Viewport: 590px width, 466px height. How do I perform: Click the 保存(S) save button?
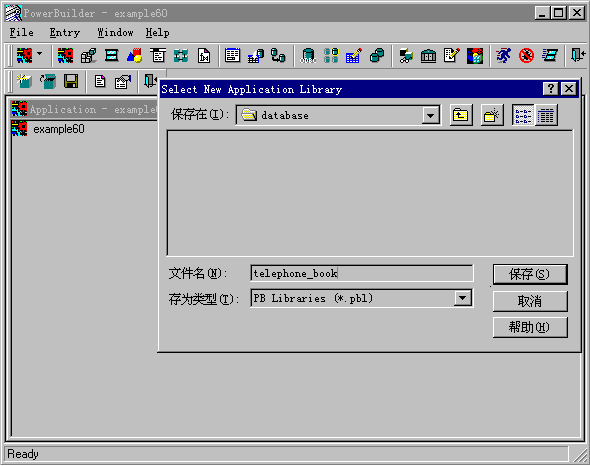(529, 274)
